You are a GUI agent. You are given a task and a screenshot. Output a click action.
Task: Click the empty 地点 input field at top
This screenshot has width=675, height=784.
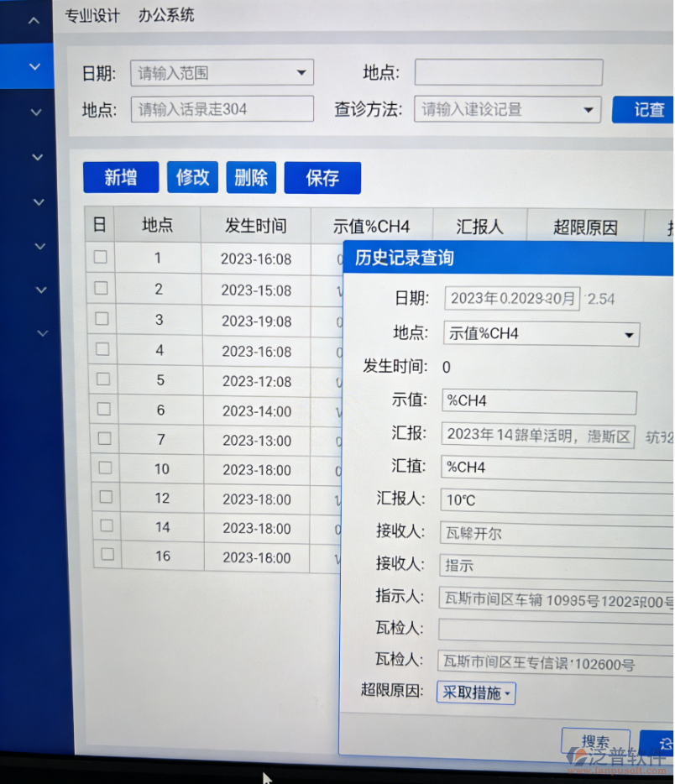click(509, 72)
